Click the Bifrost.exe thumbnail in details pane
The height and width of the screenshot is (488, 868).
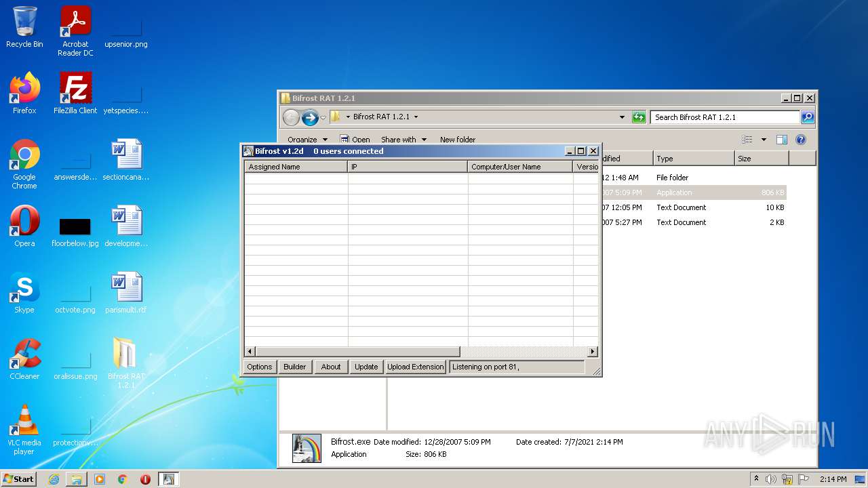pos(307,448)
